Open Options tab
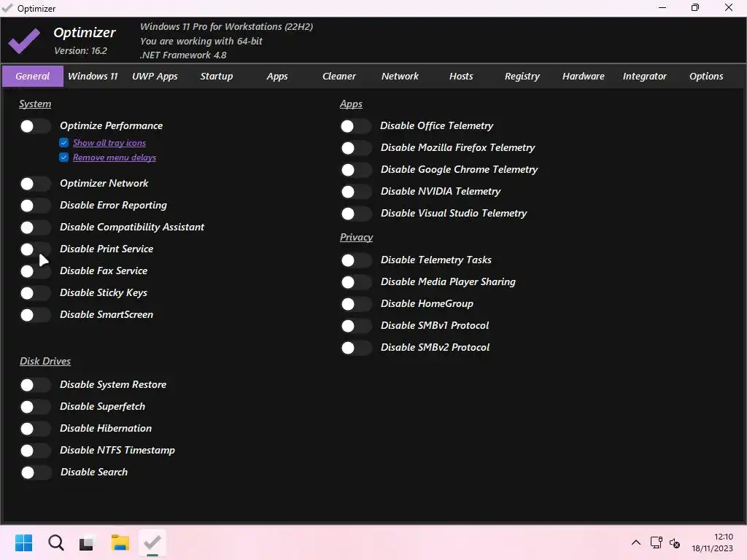 (706, 76)
